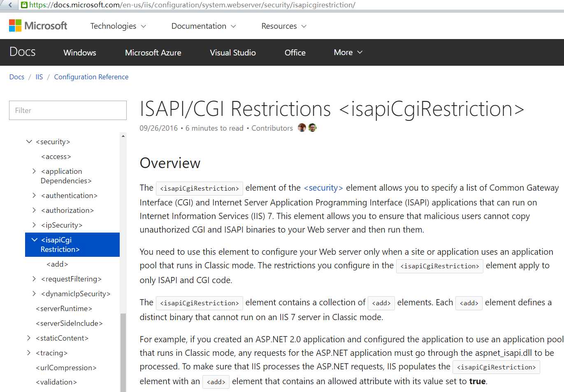Open the Documentation dropdown menu

[x=204, y=26]
